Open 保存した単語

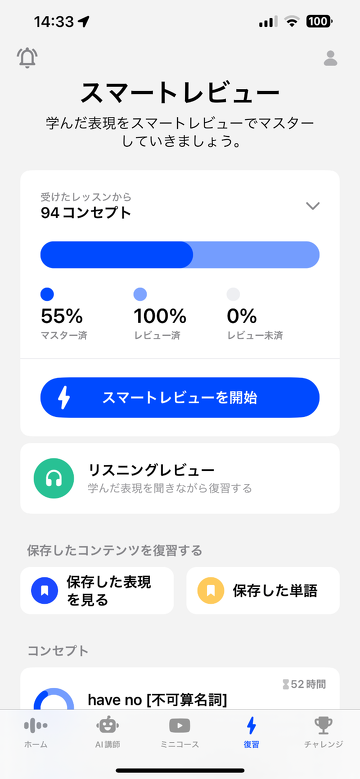[263, 591]
